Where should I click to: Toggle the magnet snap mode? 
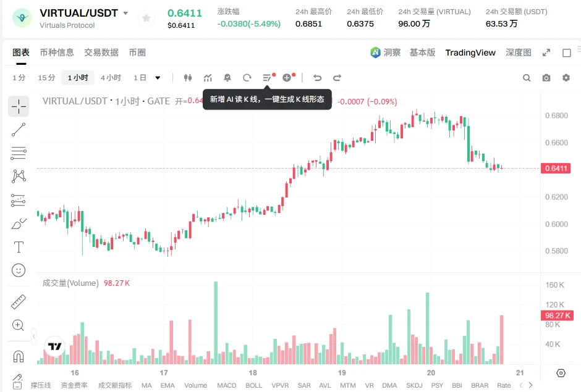coord(19,356)
